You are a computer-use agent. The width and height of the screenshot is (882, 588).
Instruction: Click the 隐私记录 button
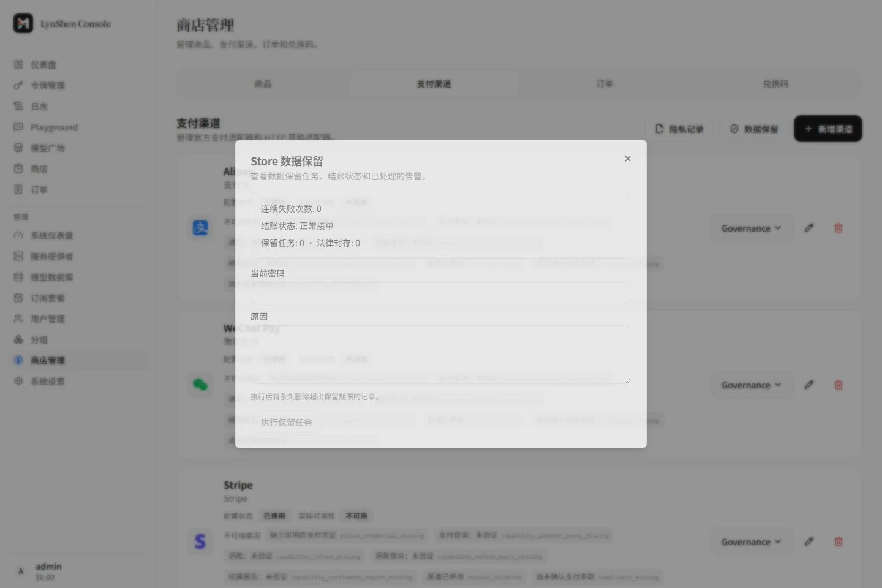click(679, 129)
